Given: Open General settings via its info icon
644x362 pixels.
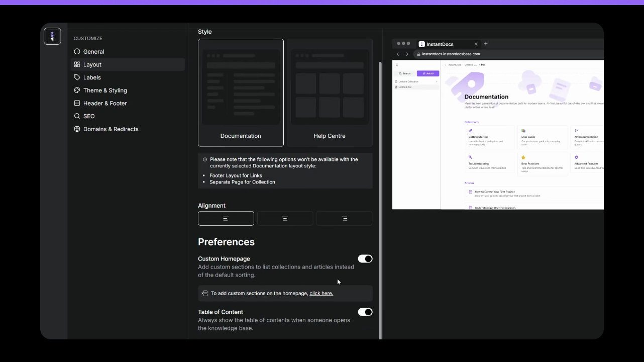Looking at the screenshot, I should click(77, 51).
